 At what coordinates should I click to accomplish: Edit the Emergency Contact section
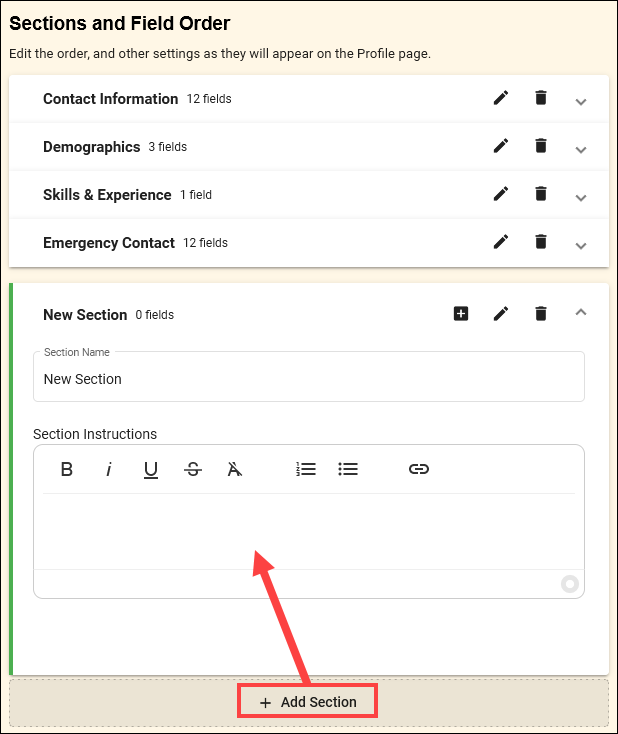coord(501,242)
